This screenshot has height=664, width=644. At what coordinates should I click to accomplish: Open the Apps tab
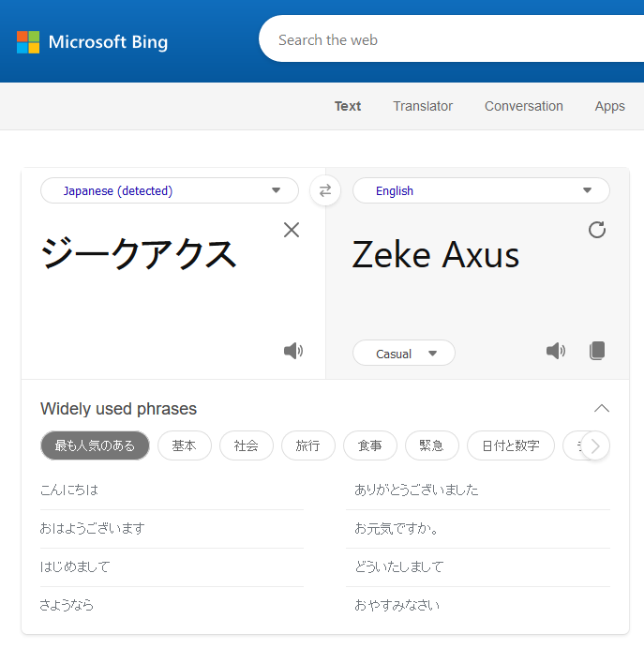[x=609, y=106]
